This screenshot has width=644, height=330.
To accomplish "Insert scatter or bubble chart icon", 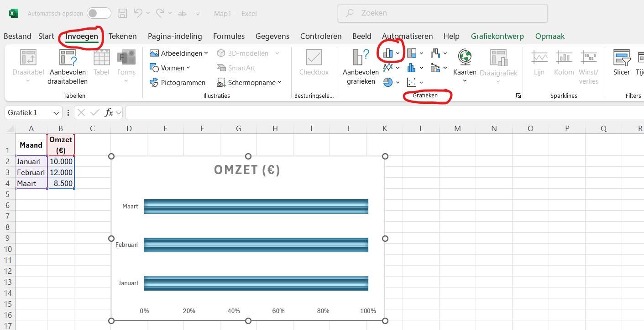I will pyautogui.click(x=412, y=82).
